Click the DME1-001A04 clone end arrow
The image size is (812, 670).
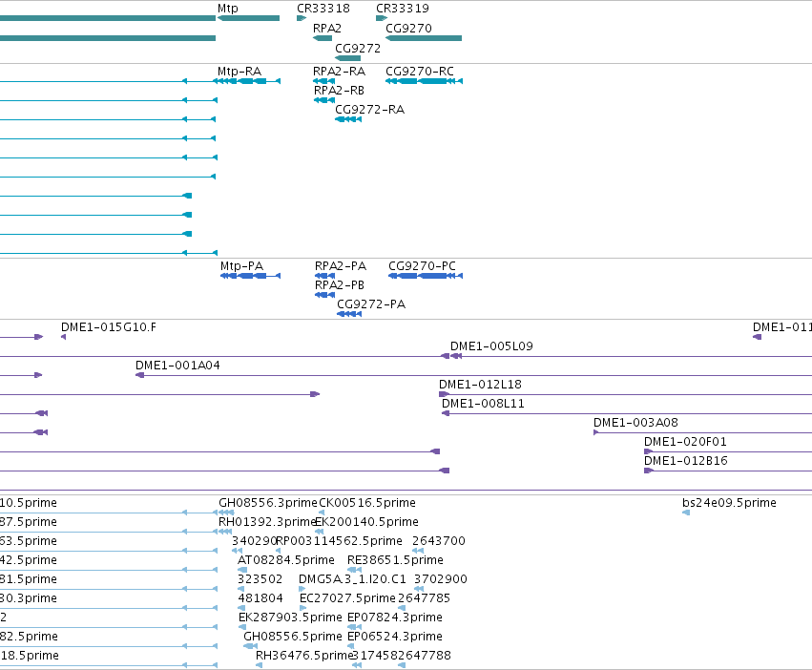click(140, 375)
